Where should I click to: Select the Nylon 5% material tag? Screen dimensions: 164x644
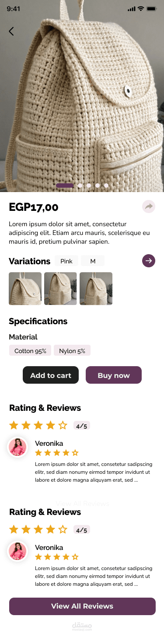(72, 350)
